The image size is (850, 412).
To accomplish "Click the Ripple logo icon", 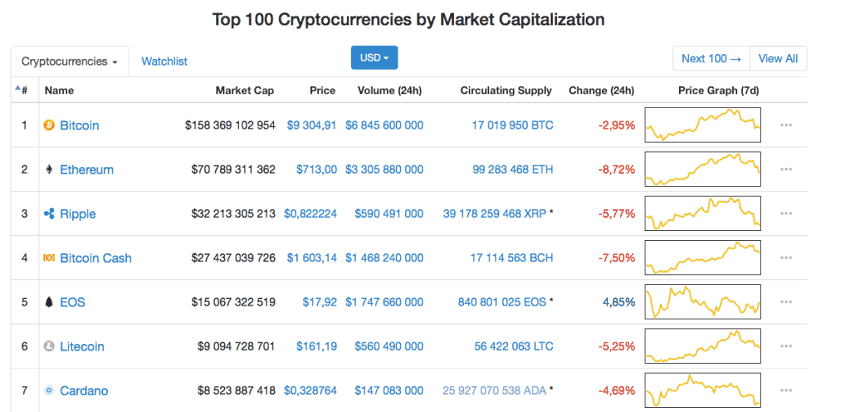I will point(49,214).
